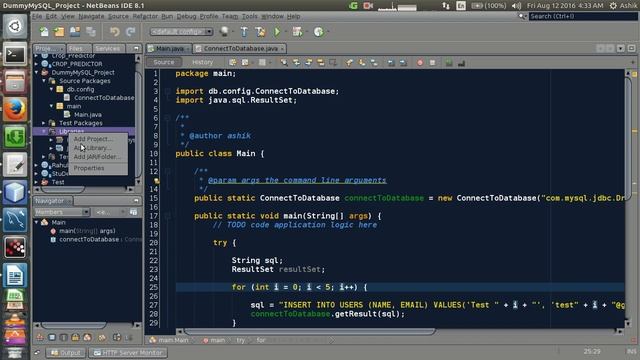
Task: Select Add JAR/Folder in context menu
Action: click(x=97, y=157)
